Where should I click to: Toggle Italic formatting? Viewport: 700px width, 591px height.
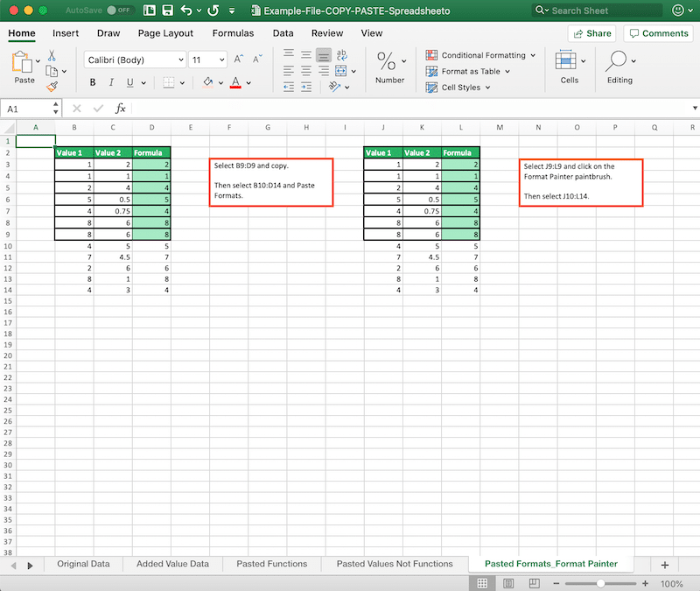111,82
